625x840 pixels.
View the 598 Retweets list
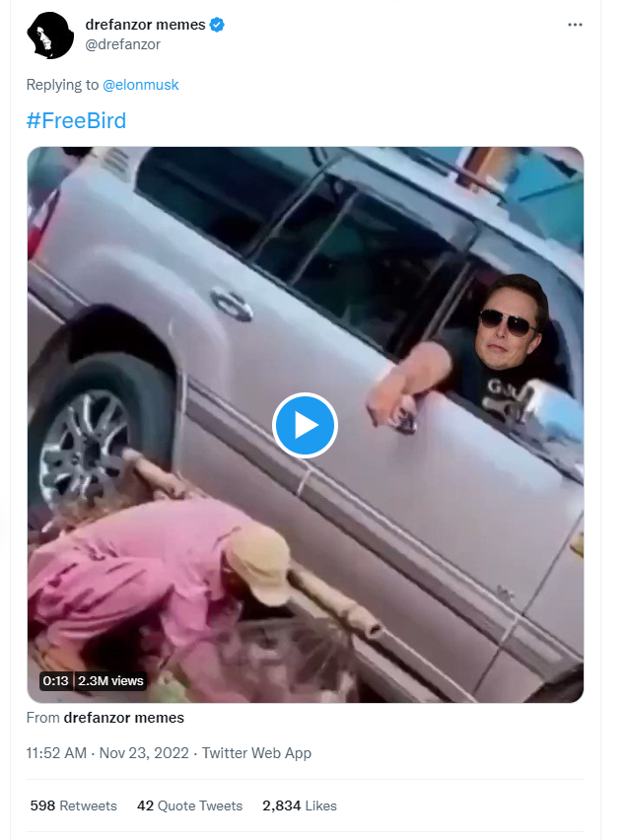click(x=73, y=805)
